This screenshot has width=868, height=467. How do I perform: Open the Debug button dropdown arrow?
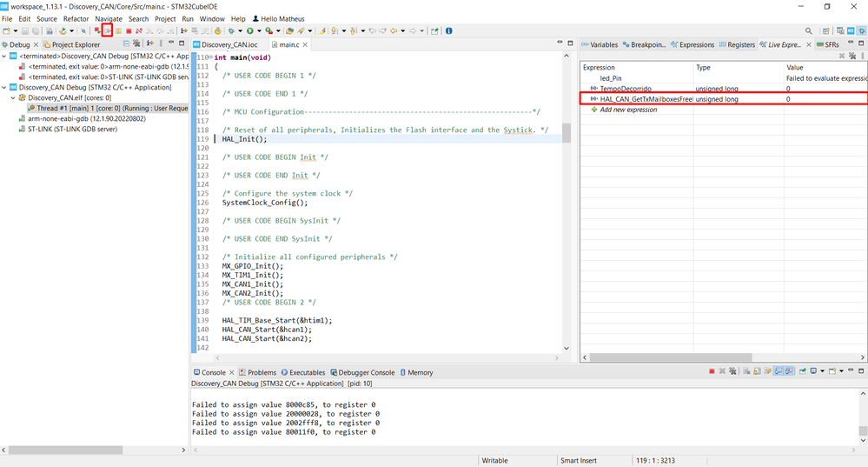pyautogui.click(x=239, y=31)
